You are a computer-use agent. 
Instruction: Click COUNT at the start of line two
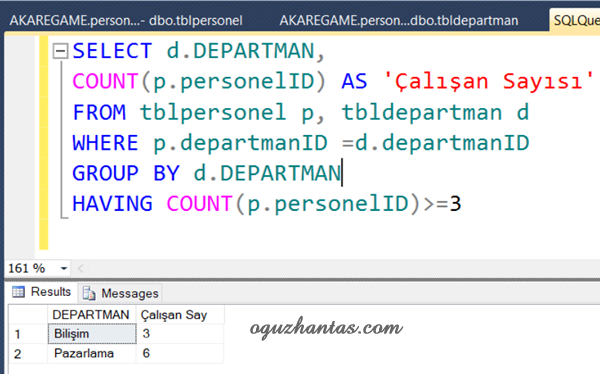pyautogui.click(x=105, y=81)
